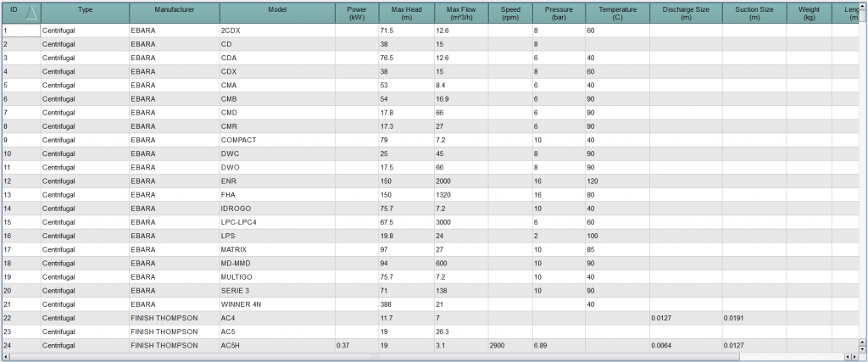The image size is (868, 362).
Task: Sort by Power (kW) column header
Action: point(356,12)
